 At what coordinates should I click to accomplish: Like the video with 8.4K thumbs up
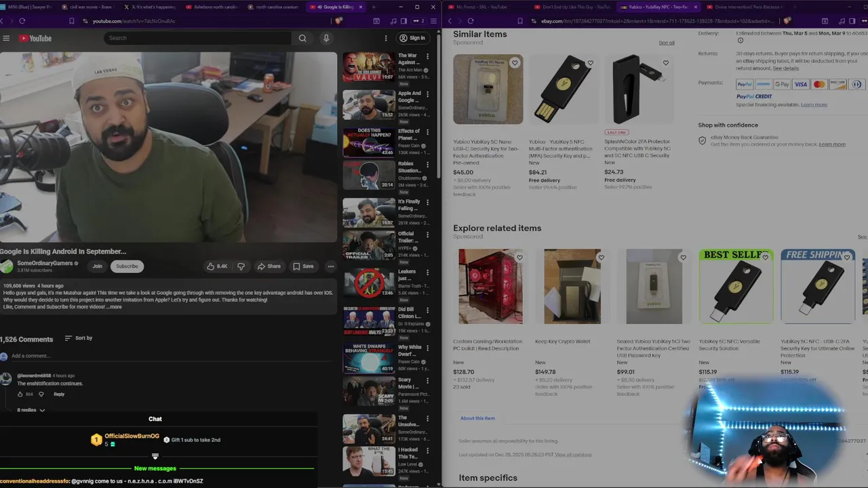point(217,266)
